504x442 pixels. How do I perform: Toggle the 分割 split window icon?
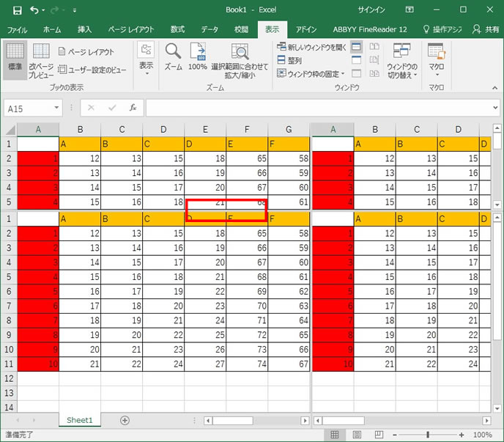tap(356, 47)
